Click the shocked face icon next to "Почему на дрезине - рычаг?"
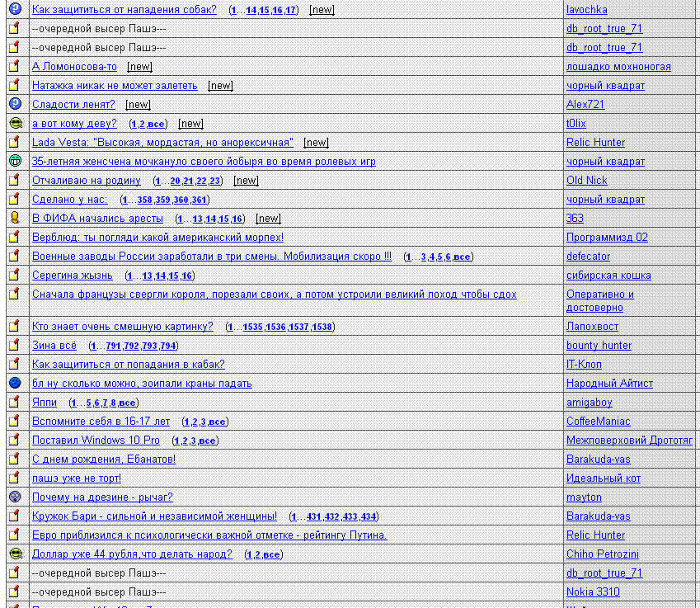The image size is (700, 608). coord(14,497)
